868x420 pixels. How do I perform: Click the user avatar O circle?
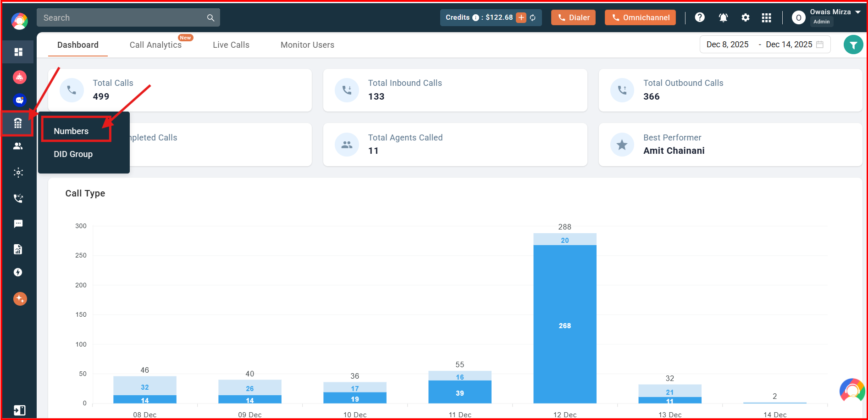pyautogui.click(x=798, y=18)
